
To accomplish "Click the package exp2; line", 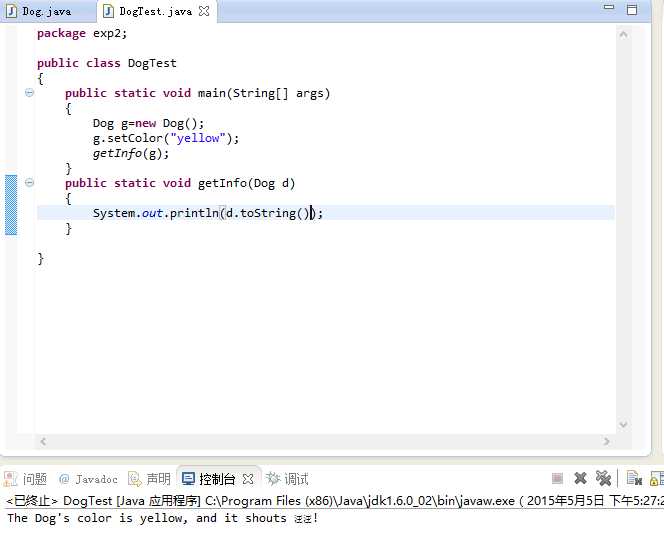I will [x=82, y=33].
